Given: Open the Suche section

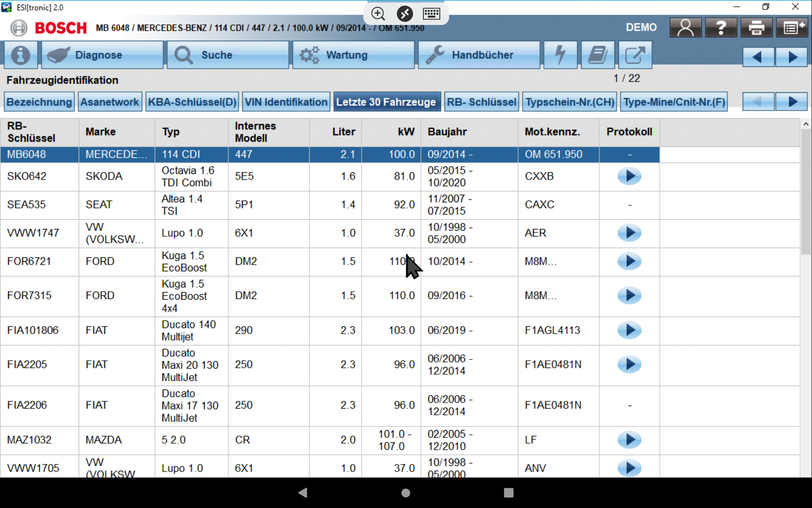Looking at the screenshot, I should click(228, 55).
